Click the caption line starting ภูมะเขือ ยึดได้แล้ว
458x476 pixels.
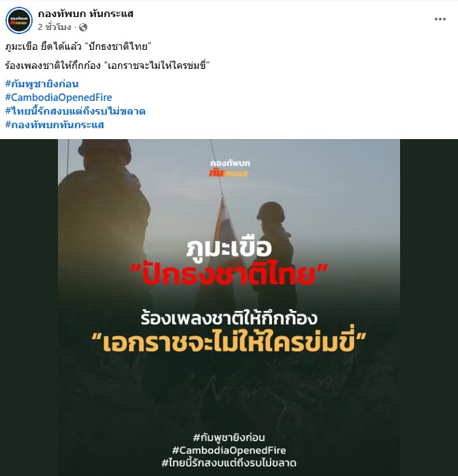[x=78, y=47]
